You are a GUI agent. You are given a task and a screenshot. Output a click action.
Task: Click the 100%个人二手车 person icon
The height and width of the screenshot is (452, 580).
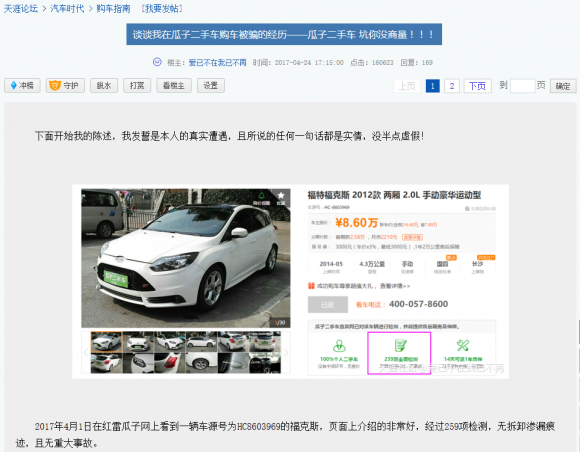coord(339,345)
